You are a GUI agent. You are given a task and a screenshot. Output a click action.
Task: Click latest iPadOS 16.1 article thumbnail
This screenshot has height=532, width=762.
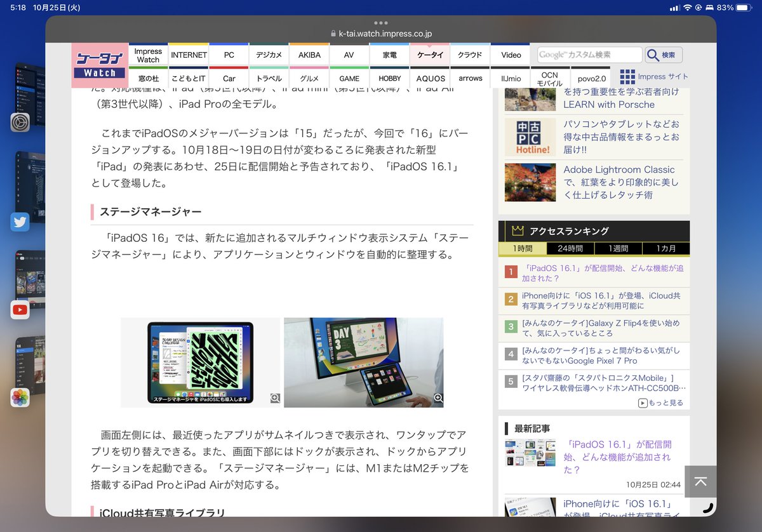pyautogui.click(x=530, y=453)
